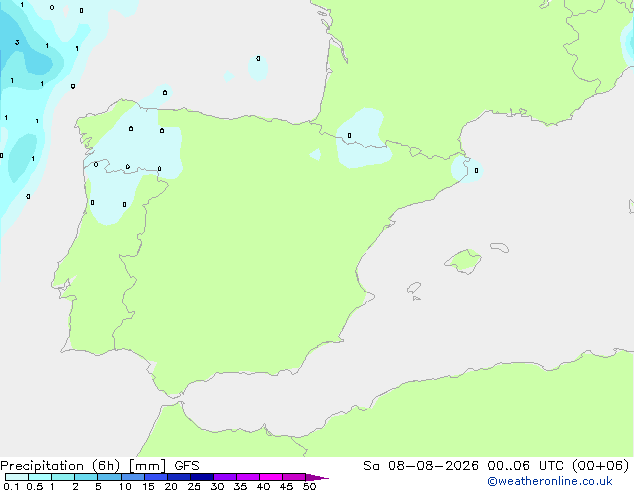Click the 0.1–0.5 mm legend color swatch
The height and width of the screenshot is (490, 634).
[17, 477]
